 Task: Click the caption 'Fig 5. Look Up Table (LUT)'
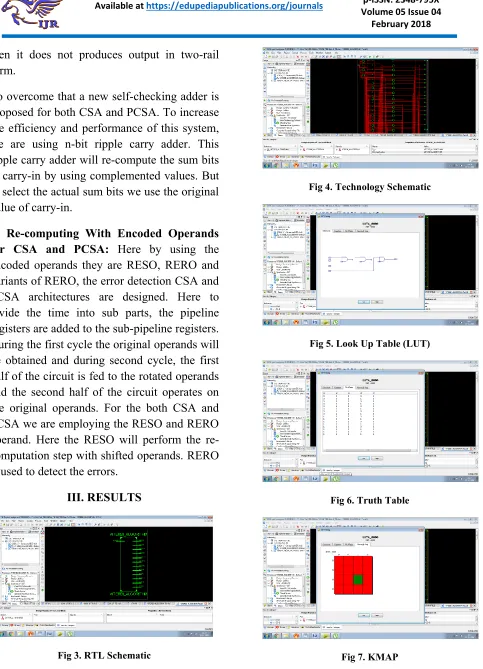[370, 343]
